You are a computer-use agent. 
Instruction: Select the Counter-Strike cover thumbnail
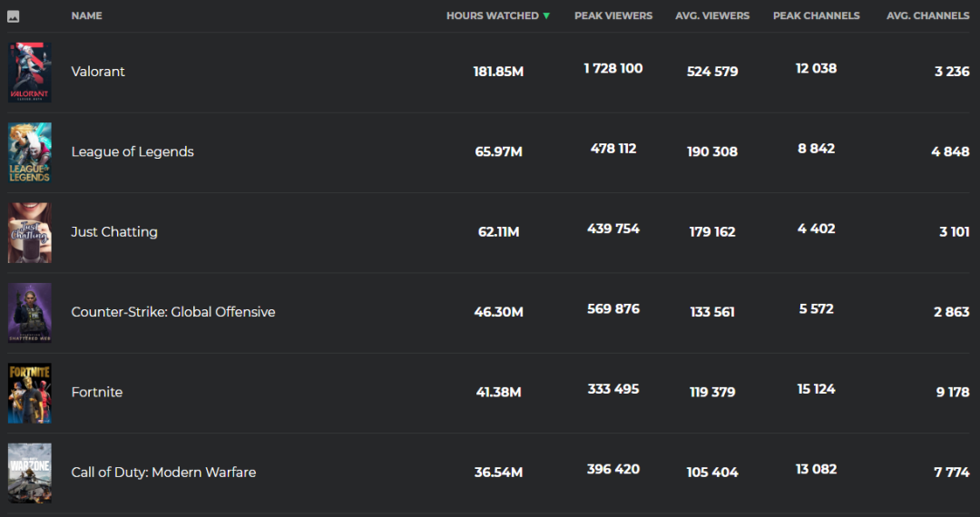pos(30,312)
